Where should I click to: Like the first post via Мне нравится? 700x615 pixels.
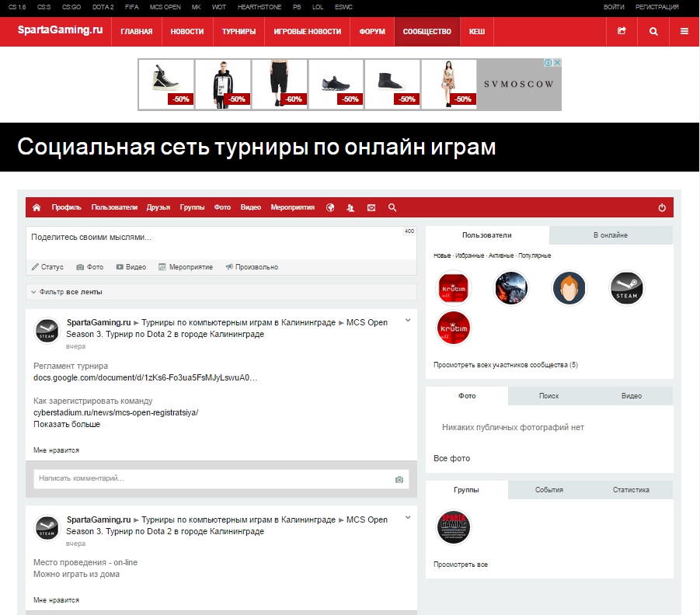coord(56,450)
